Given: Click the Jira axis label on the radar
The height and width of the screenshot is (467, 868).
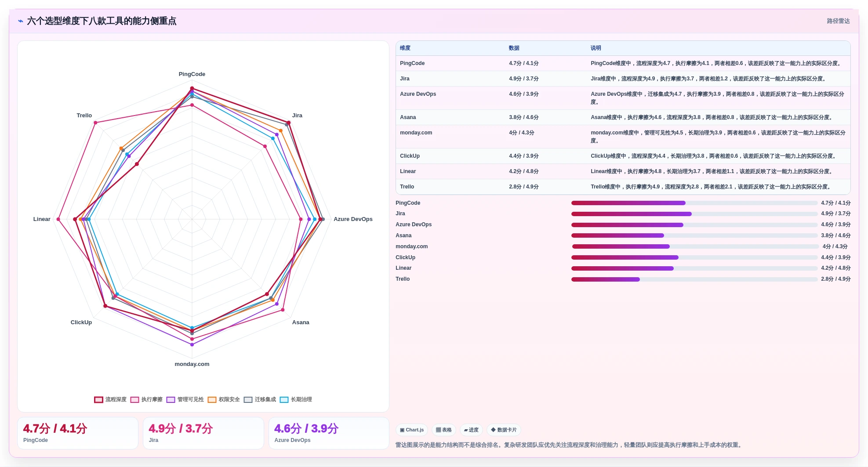Looking at the screenshot, I should 297,116.
